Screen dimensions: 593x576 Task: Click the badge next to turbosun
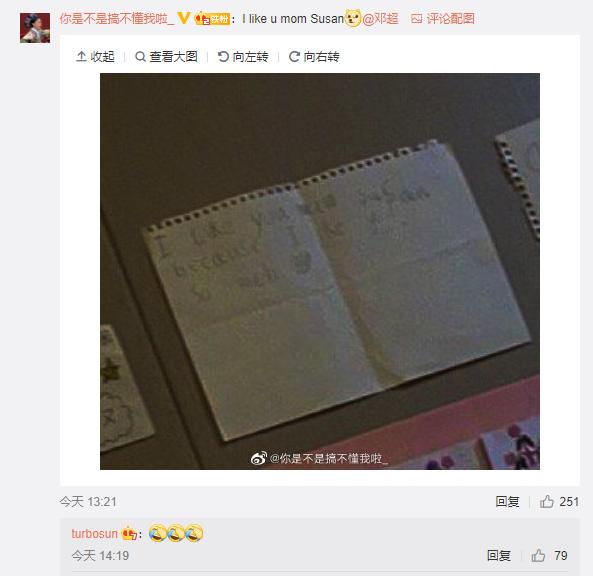click(x=129, y=534)
